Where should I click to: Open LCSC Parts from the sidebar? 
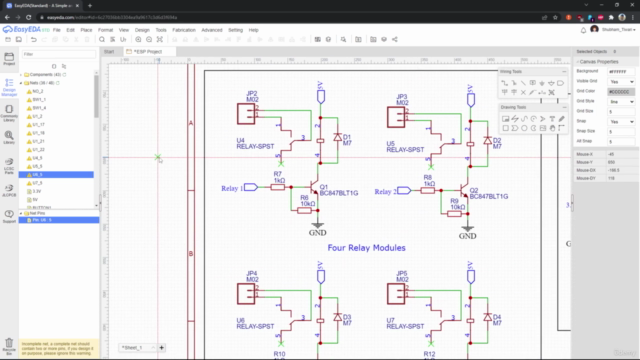(9, 166)
